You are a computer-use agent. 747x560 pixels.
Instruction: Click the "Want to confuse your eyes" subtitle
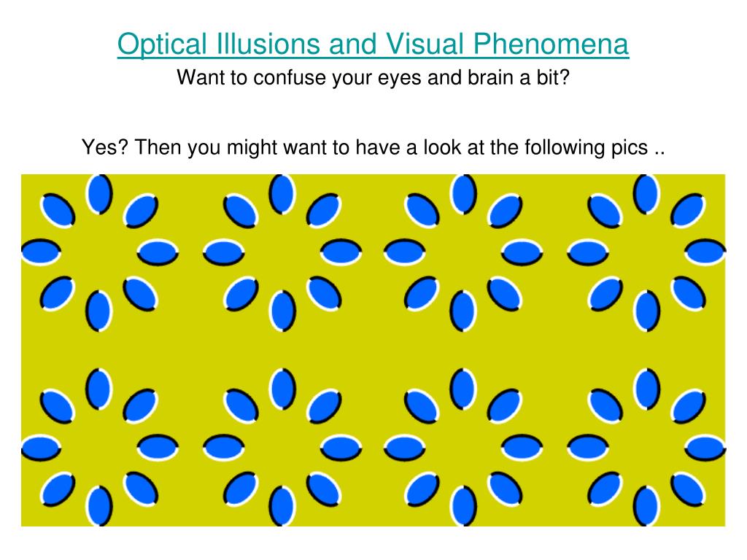coord(373,77)
